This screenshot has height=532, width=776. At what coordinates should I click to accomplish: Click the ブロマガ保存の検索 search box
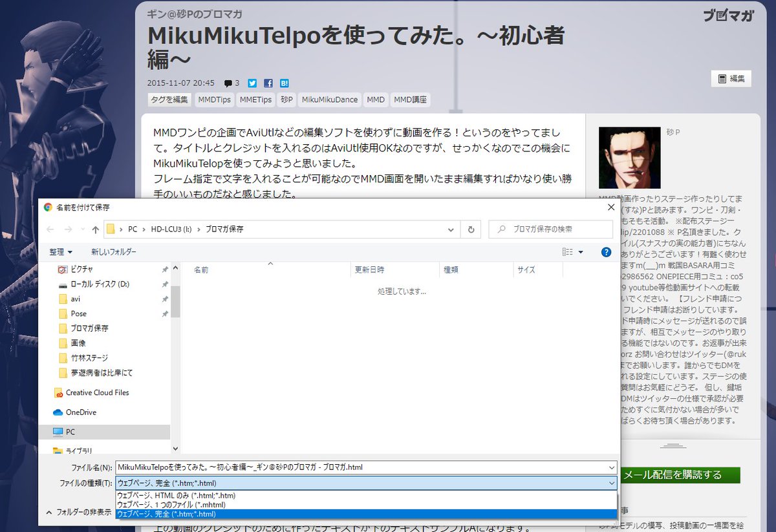pos(551,229)
